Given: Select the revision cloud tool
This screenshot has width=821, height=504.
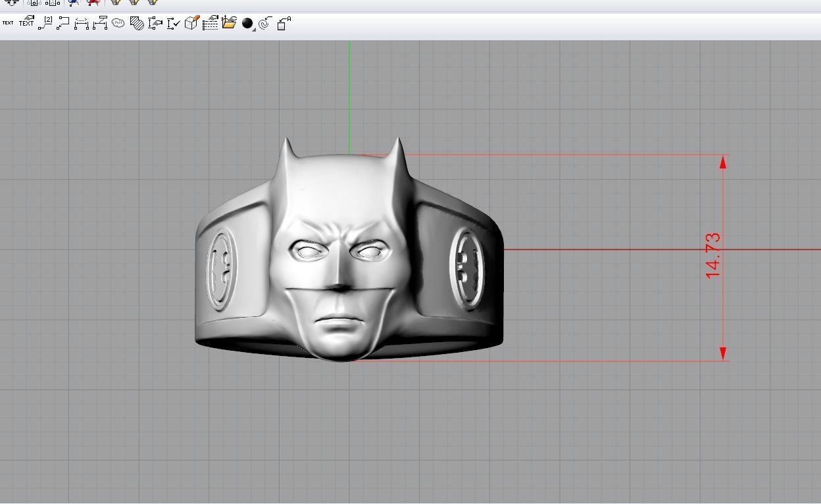Looking at the screenshot, I should 118,23.
